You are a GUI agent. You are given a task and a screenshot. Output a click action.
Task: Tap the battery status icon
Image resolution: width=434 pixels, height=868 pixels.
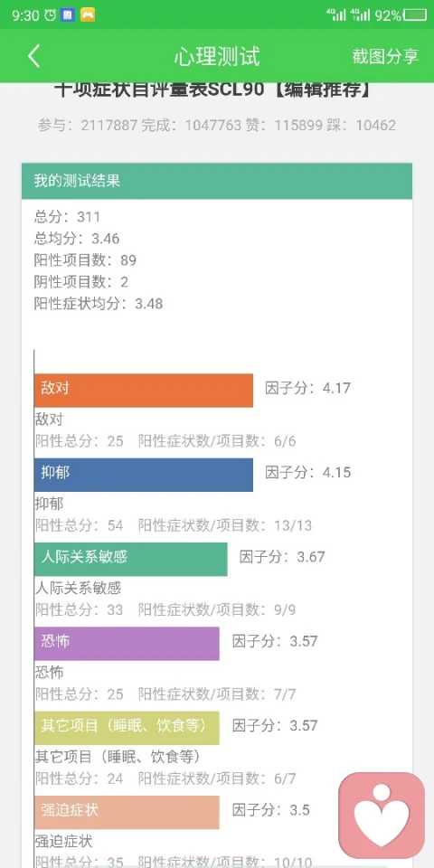point(415,15)
